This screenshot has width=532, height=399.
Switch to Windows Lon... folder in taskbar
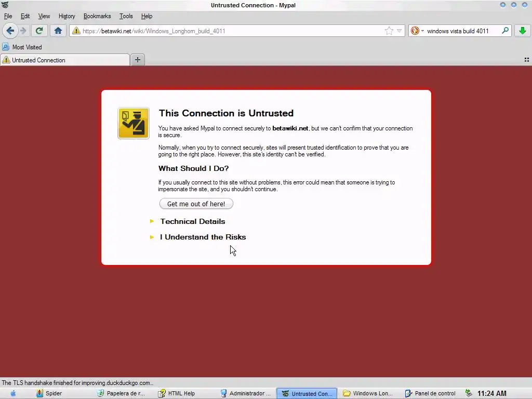click(x=368, y=393)
